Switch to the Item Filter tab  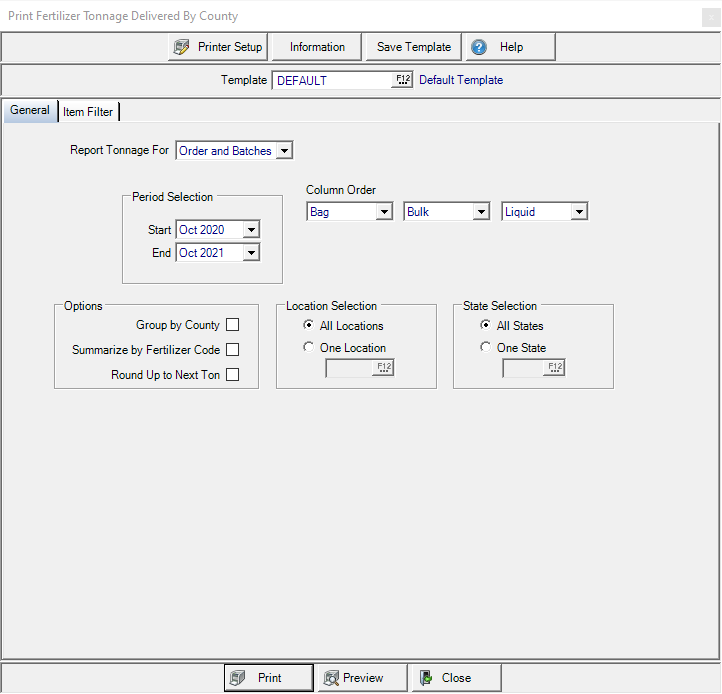[88, 112]
